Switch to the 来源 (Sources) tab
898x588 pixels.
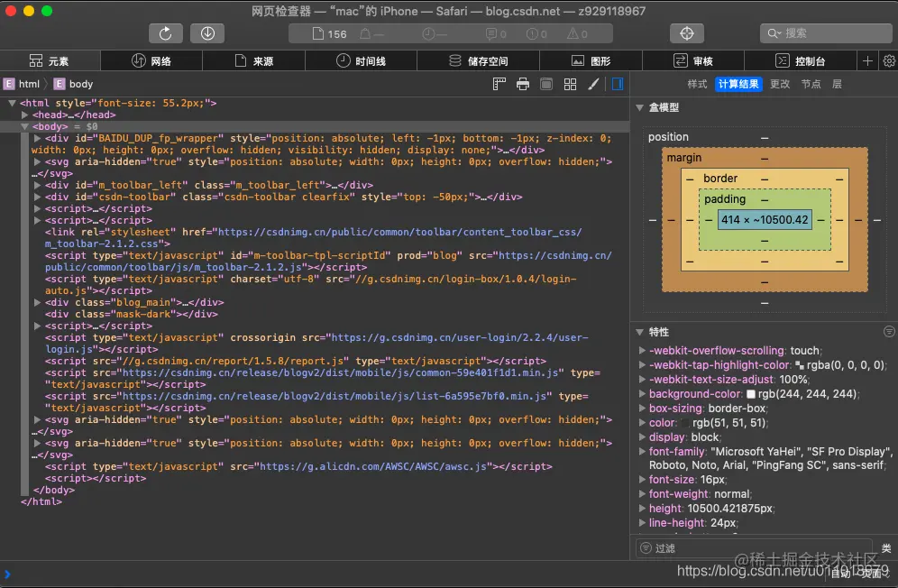point(253,60)
